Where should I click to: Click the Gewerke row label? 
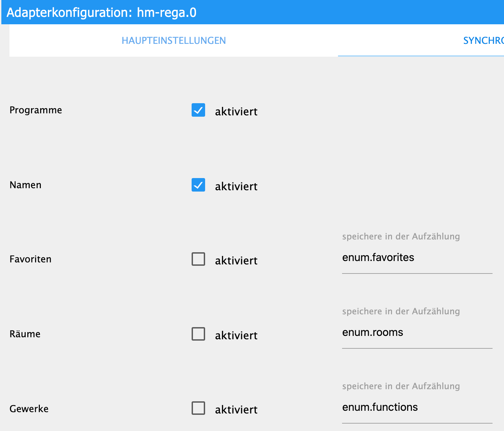tap(29, 409)
